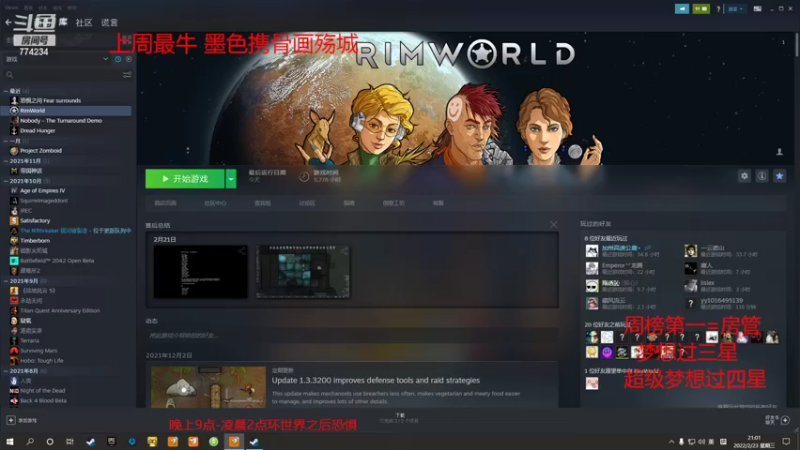The height and width of the screenshot is (450, 800).
Task: Open second Feb 21 screenshot thumbnail
Action: coord(303,271)
